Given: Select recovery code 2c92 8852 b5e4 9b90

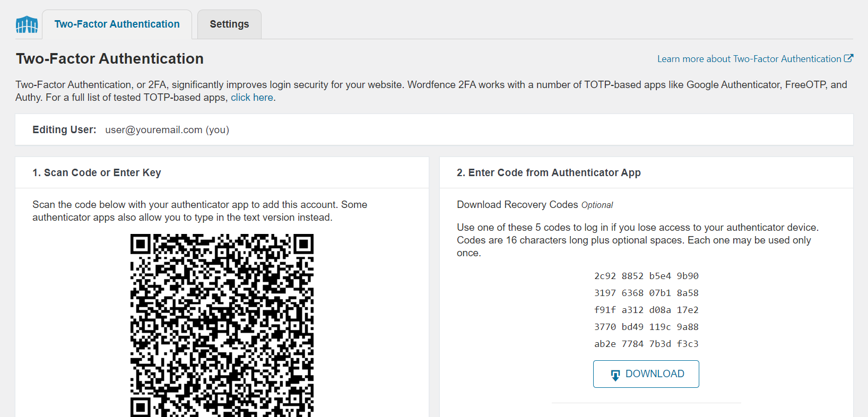Looking at the screenshot, I should point(646,276).
